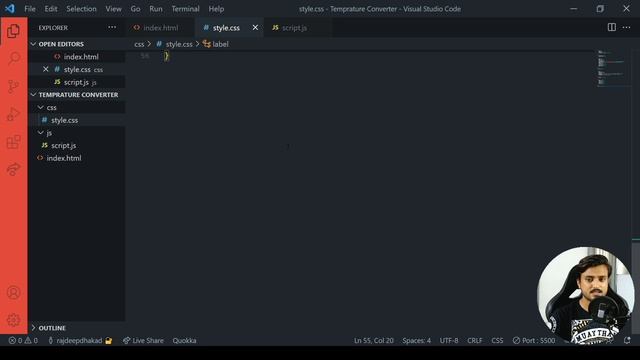The image size is (640, 360).
Task: Open Run and Debug view
Action: (x=13, y=114)
